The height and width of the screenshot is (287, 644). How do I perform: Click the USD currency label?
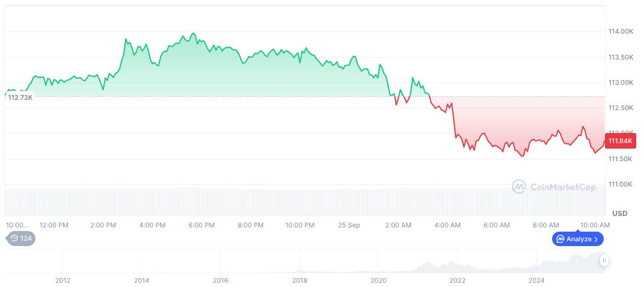(619, 214)
